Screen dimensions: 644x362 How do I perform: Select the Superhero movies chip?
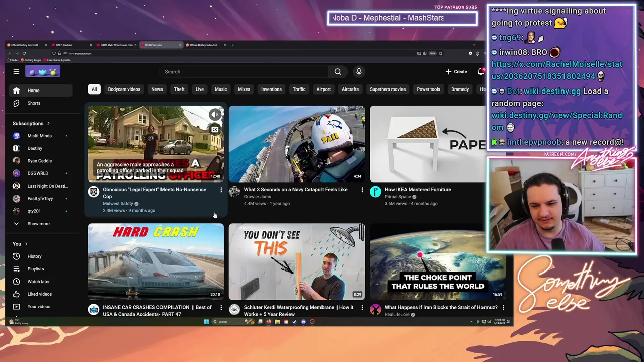(387, 89)
